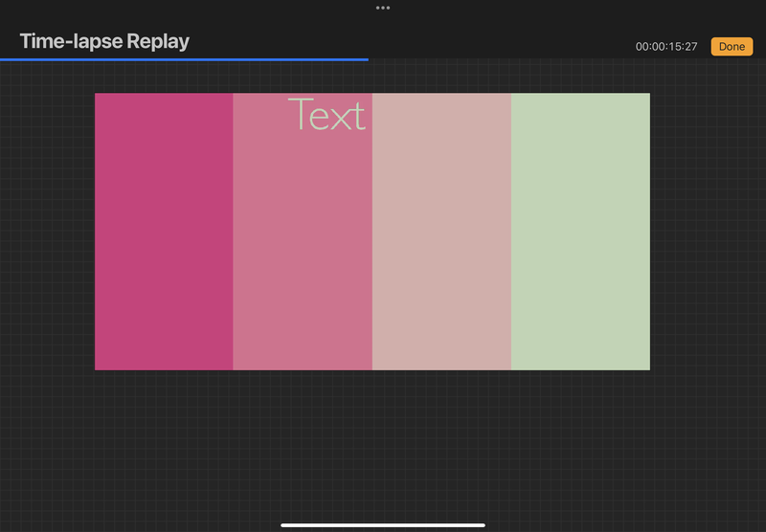
Task: Click the unplayed track right of the blue bar
Action: click(565, 59)
